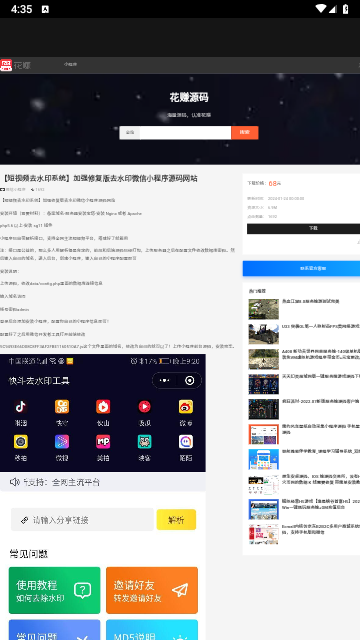Tap the teal owl app icon
Viewport: 360px width, 640px height.
coord(144,442)
